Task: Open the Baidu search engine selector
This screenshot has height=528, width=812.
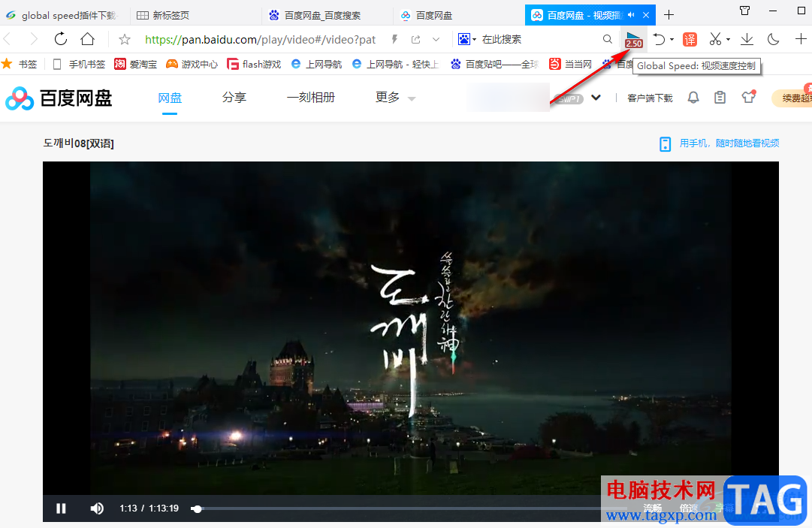Action: pyautogui.click(x=466, y=39)
